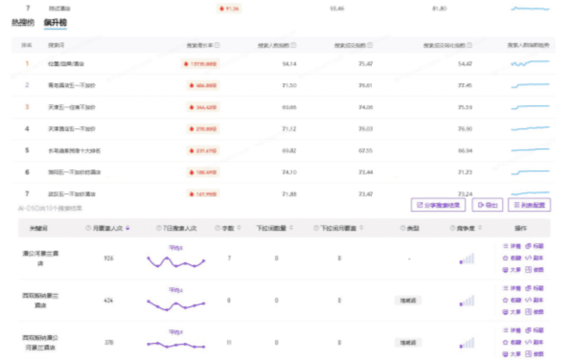Image resolution: width=570 pixels, height=360 pixels.
Task: Click the search term in rank 1 row
Action: tap(66, 64)
